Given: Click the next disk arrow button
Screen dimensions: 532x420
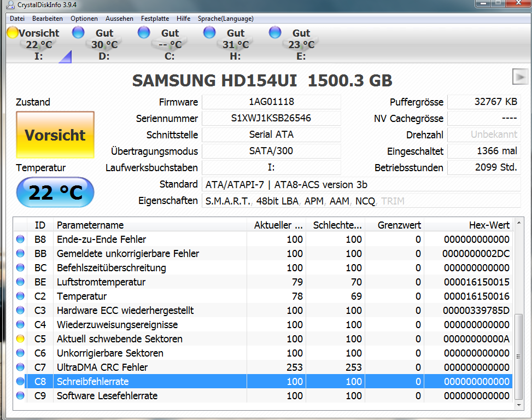Looking at the screenshot, I should point(520,77).
